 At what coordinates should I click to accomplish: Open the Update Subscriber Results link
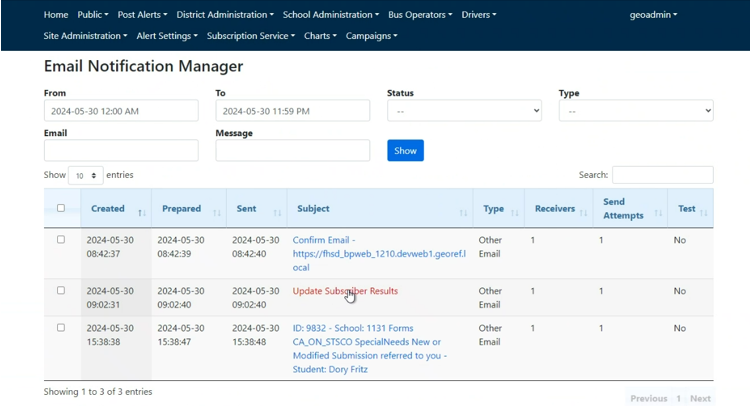pos(345,291)
